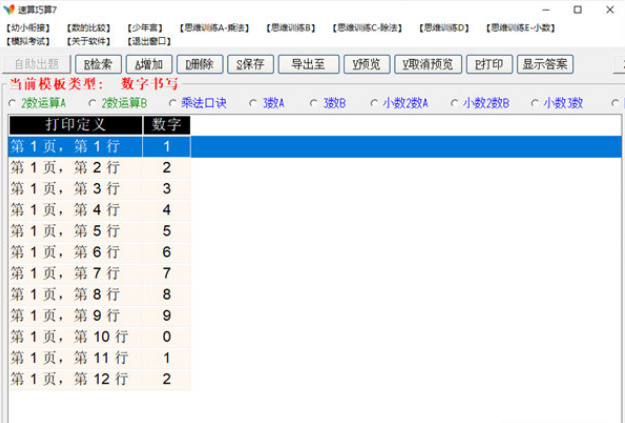Click the 数字 column header
This screenshot has height=423, width=625.
pyautogui.click(x=167, y=125)
